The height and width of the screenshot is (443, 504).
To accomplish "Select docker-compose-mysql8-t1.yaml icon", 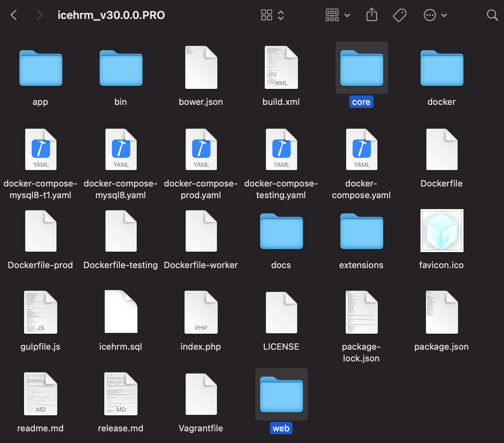I will (x=40, y=149).
